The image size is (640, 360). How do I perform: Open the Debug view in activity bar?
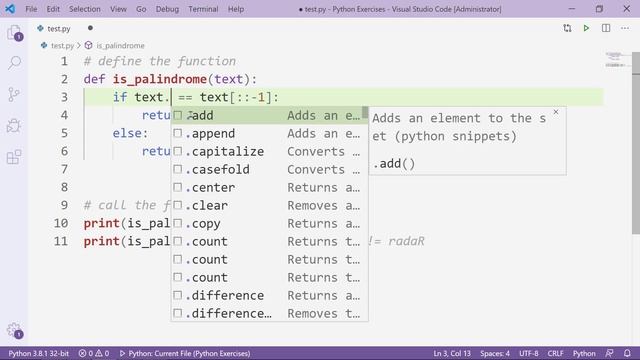pos(14,126)
